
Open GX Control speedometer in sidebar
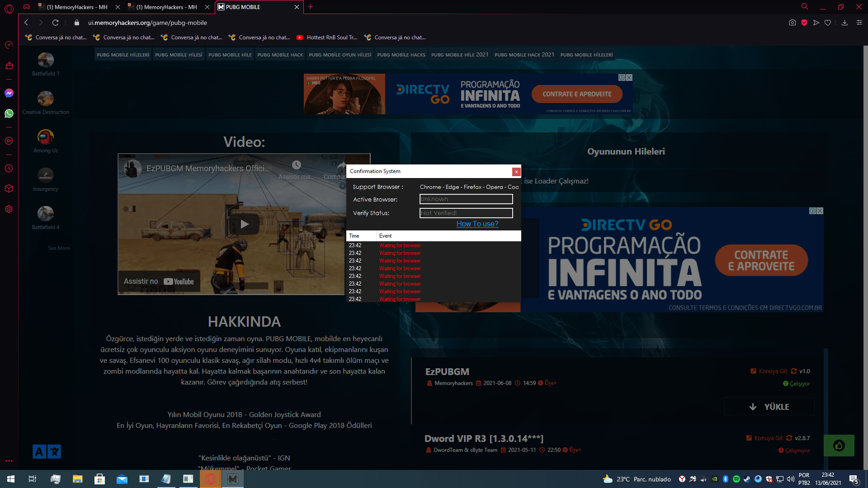coord(9,45)
